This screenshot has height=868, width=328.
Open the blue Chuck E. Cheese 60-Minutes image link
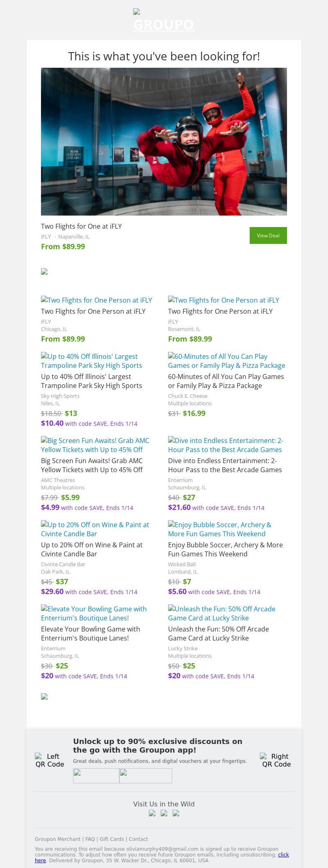[x=226, y=361]
